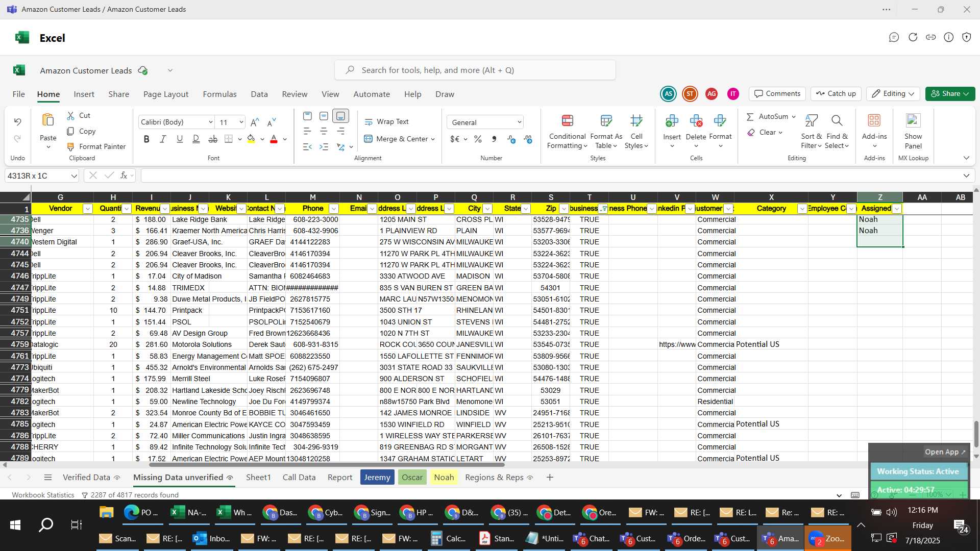
Task: Click the Cut scissors icon
Action: point(71,116)
